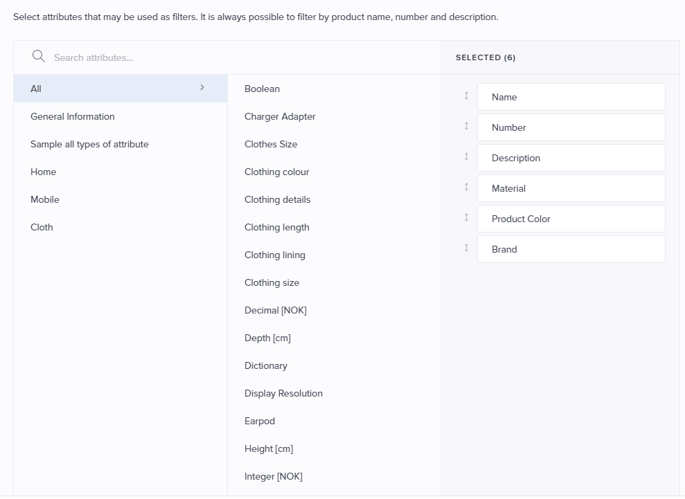Screen dimensions: 685x499
Task: Click the reorder handle beside Material
Action: pos(466,187)
